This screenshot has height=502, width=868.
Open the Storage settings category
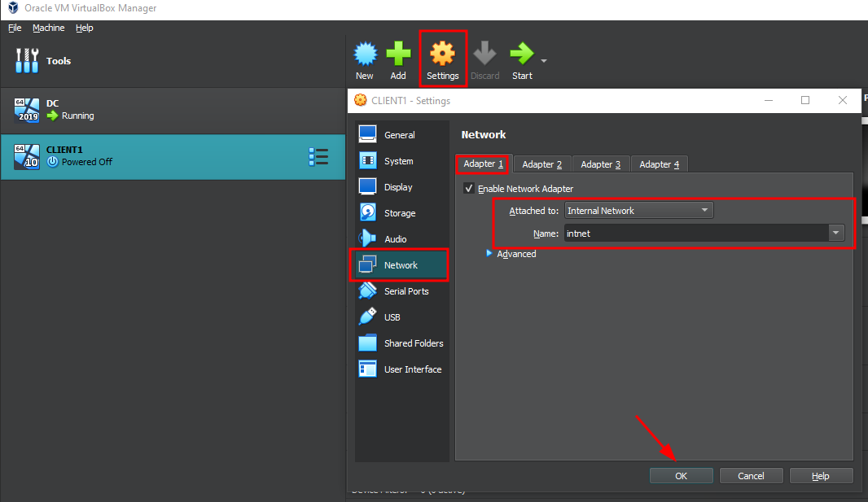pyautogui.click(x=399, y=213)
